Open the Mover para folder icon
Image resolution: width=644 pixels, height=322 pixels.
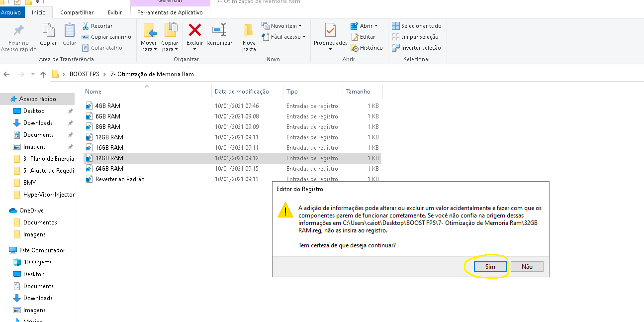tap(149, 30)
